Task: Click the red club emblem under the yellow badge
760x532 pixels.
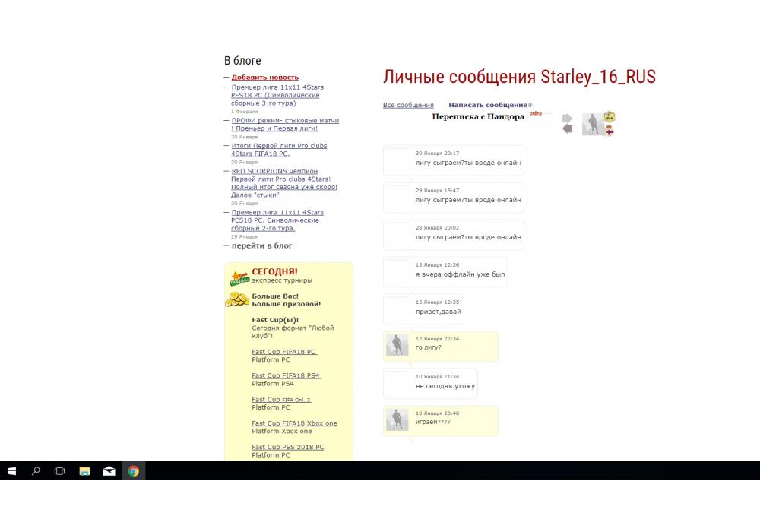Action: coord(610,130)
